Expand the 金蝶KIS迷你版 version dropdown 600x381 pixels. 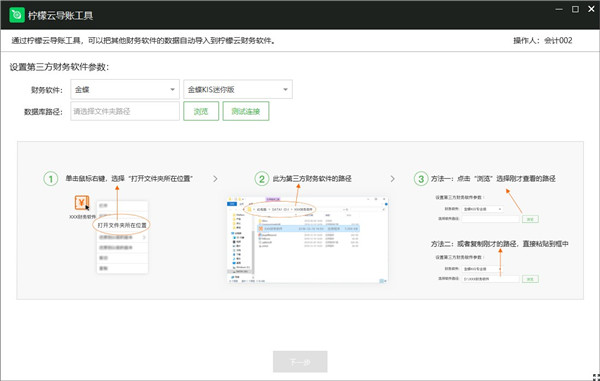click(238, 90)
